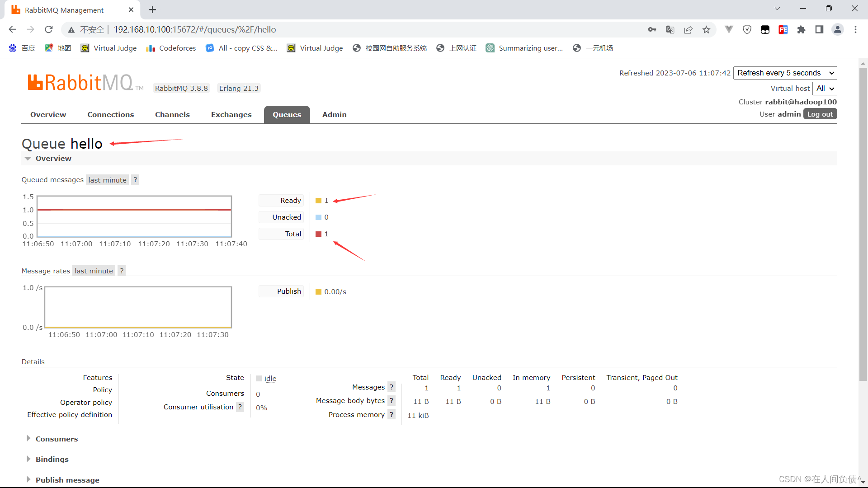This screenshot has height=488, width=868.
Task: Click the cluster rabbit@hadoop100 link
Action: pos(801,101)
